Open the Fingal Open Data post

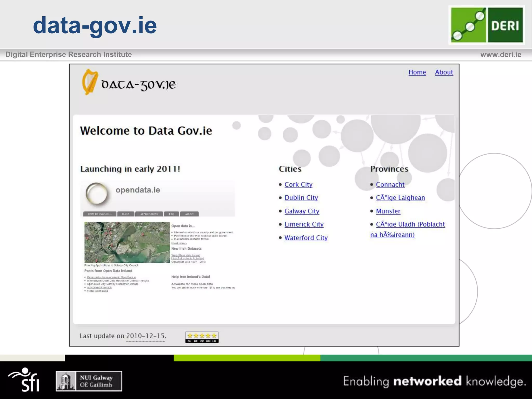click(x=97, y=291)
